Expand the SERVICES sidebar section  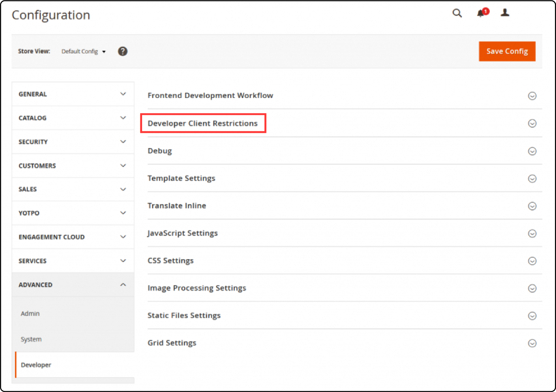73,261
